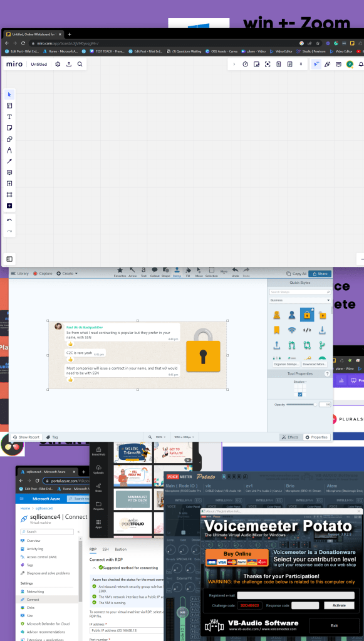Click Exit in Voicemeeter Potato dialog
The width and height of the screenshot is (364, 641).
(x=334, y=625)
